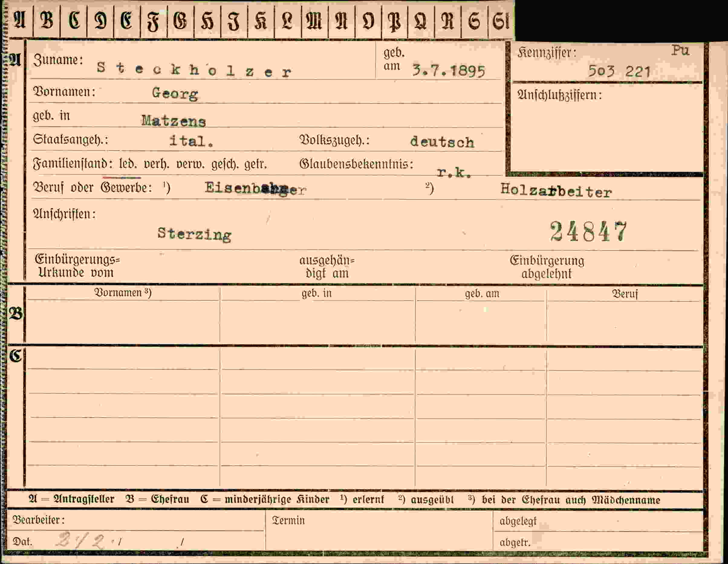Click the Dat. label

pyautogui.click(x=22, y=541)
